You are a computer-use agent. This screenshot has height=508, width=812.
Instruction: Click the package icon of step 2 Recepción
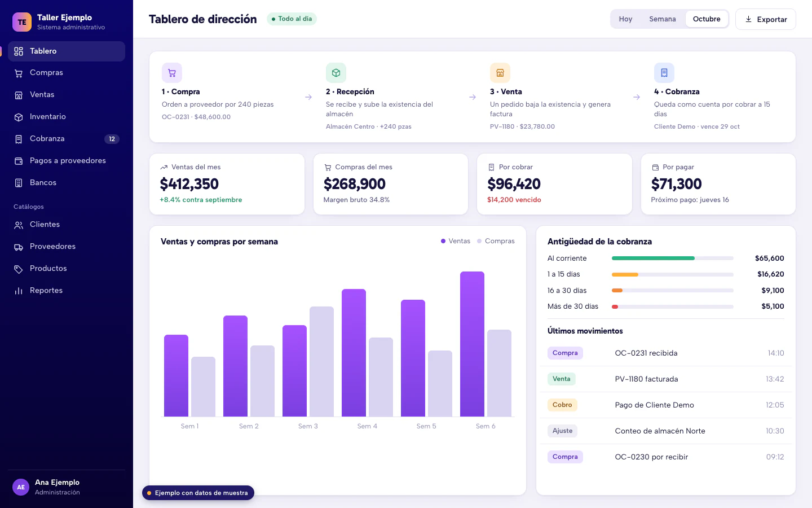point(336,73)
